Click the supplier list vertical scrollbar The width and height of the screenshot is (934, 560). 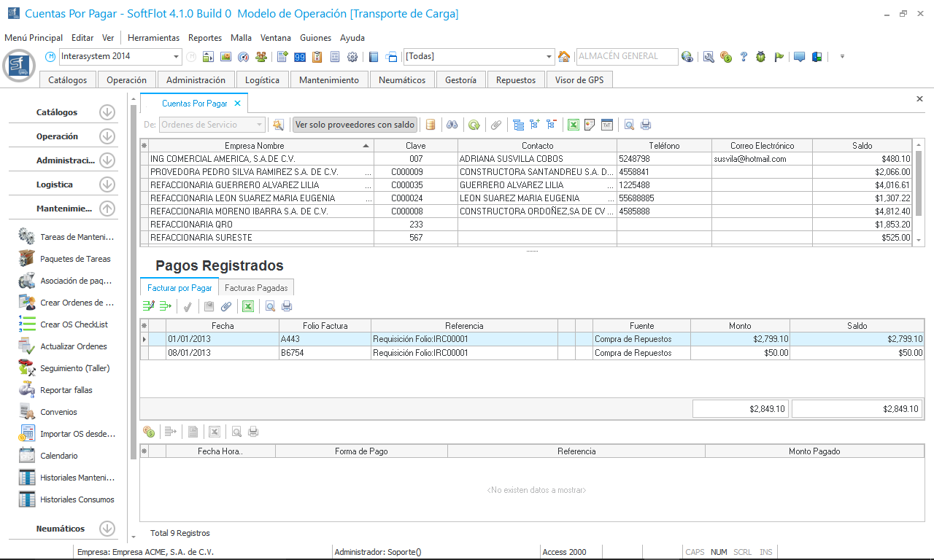918,182
